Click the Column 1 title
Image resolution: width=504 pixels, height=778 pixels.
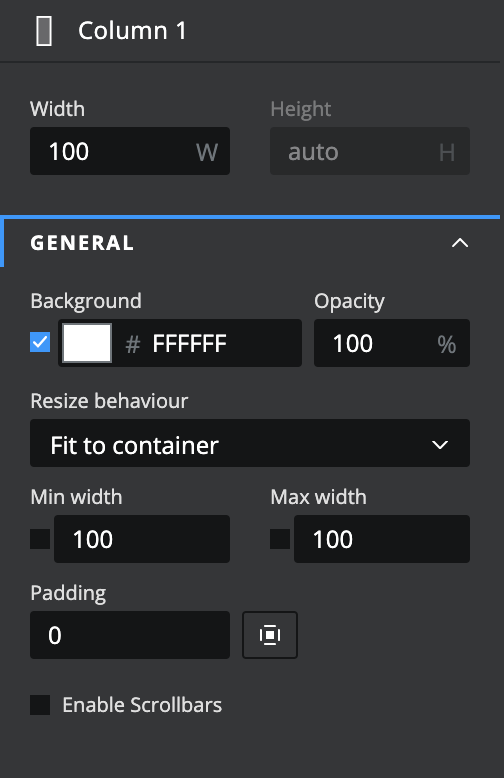pyautogui.click(x=132, y=31)
